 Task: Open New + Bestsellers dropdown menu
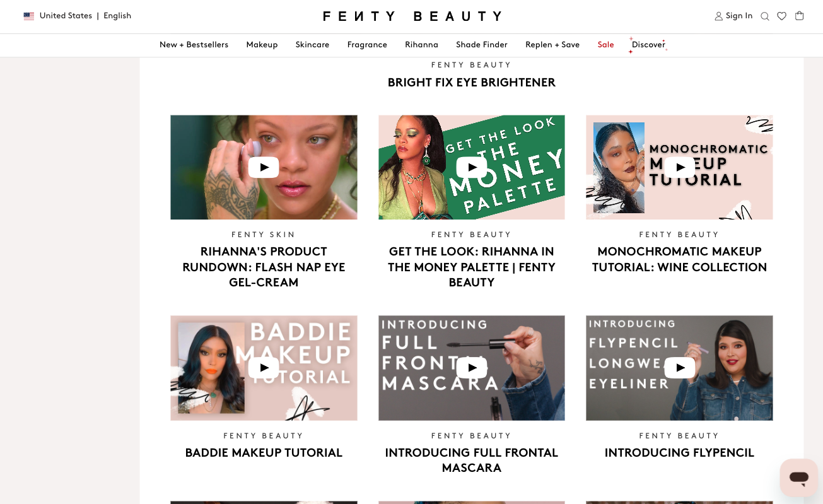194,45
